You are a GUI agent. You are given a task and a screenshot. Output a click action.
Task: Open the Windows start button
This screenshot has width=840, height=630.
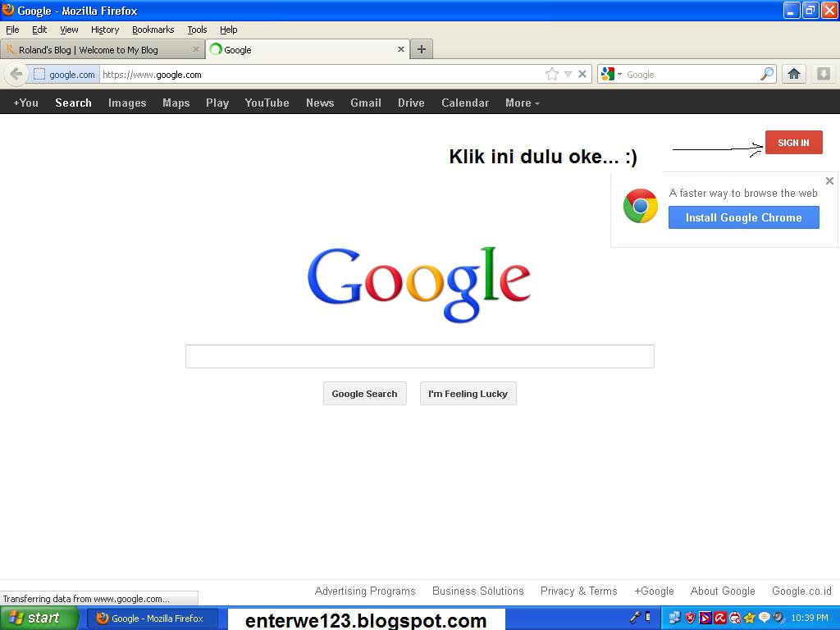pyautogui.click(x=39, y=619)
